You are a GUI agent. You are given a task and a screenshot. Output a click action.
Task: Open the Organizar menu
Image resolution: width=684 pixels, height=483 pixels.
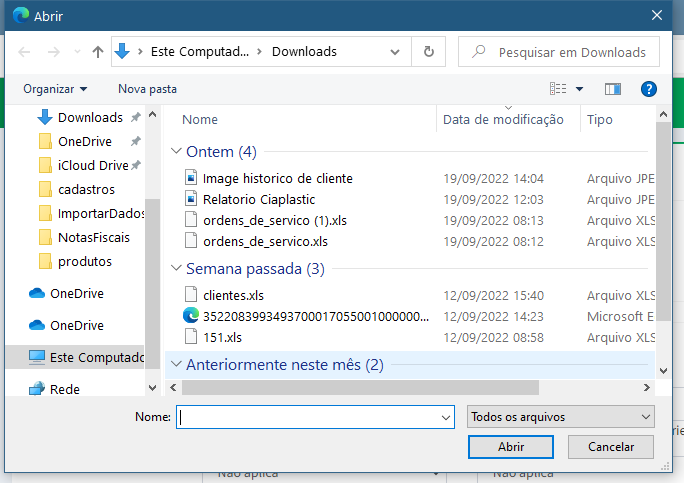click(x=55, y=89)
